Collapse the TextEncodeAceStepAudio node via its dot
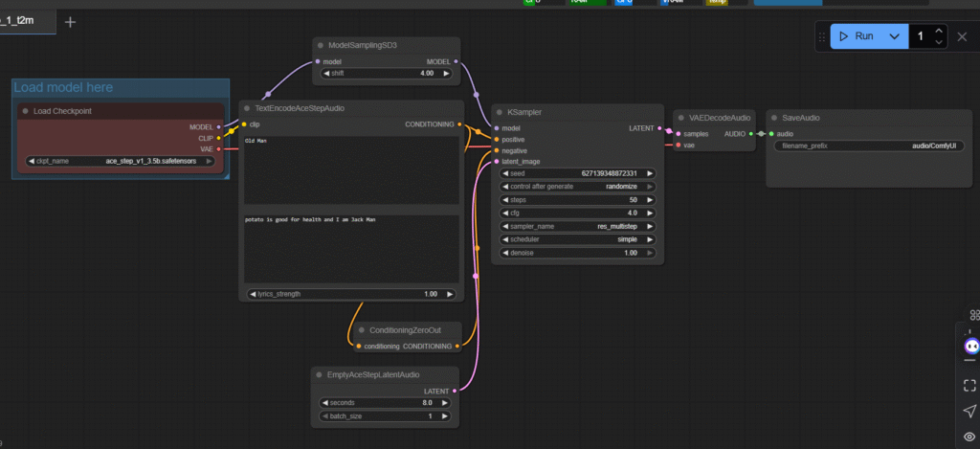Image resolution: width=980 pixels, height=449 pixels. [x=247, y=108]
